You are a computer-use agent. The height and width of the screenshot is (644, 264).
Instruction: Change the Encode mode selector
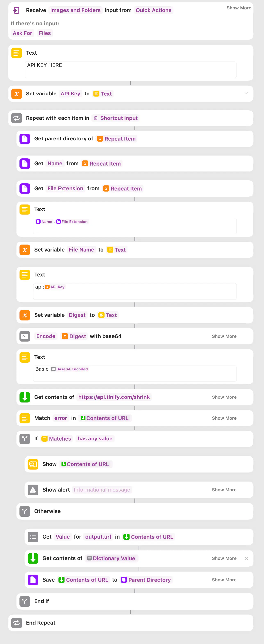click(46, 336)
